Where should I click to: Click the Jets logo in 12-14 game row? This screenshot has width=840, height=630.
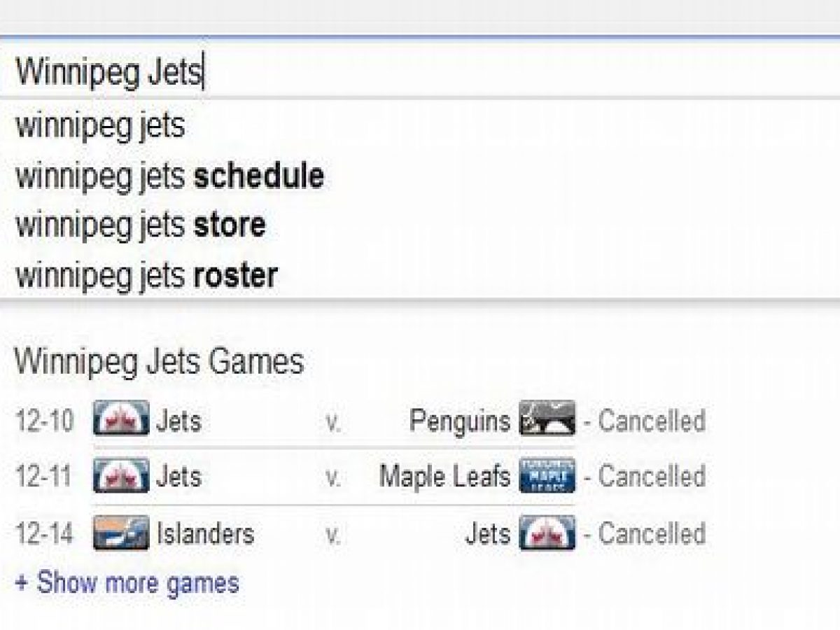pyautogui.click(x=547, y=533)
